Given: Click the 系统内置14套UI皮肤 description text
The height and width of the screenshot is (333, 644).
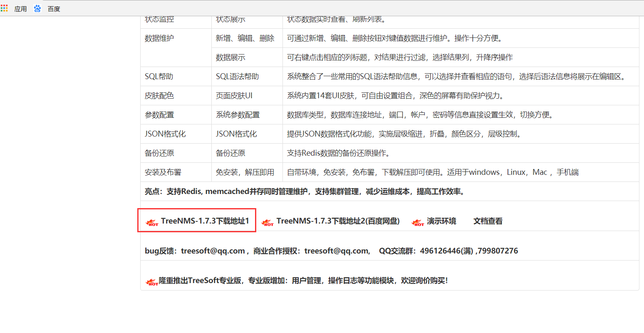Looking at the screenshot, I should click(x=396, y=96).
